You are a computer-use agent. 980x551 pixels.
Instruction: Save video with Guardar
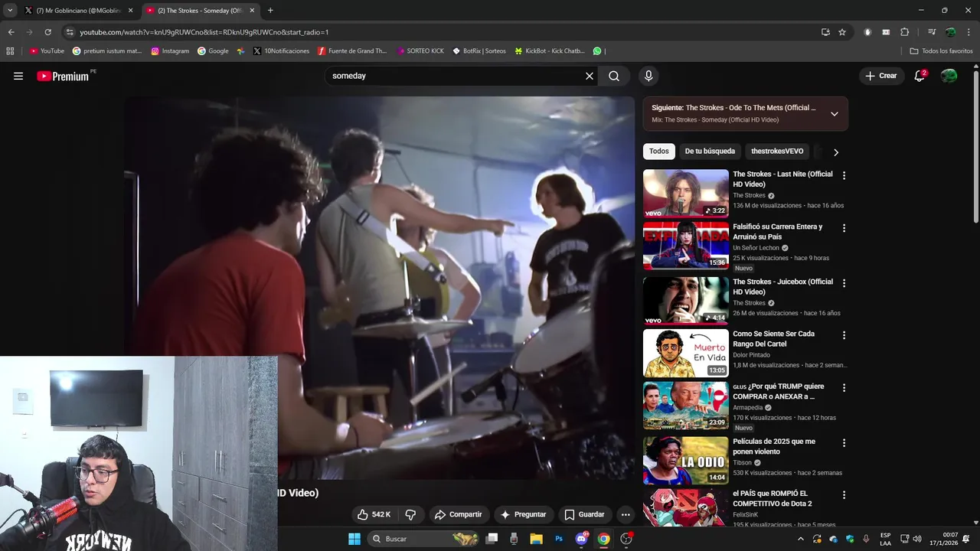(584, 514)
